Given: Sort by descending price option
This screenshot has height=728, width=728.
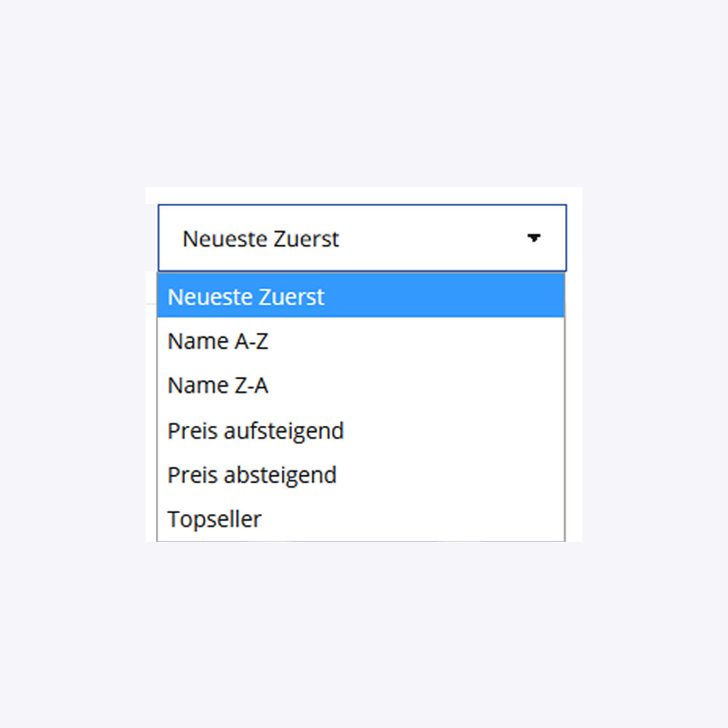Looking at the screenshot, I should pyautogui.click(x=252, y=475).
